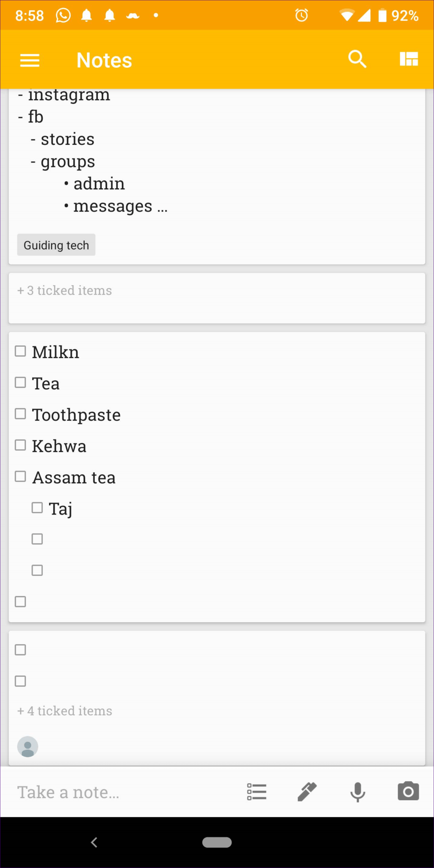Check the Taj sub-item checkbox
This screenshot has width=434, height=868.
(37, 508)
